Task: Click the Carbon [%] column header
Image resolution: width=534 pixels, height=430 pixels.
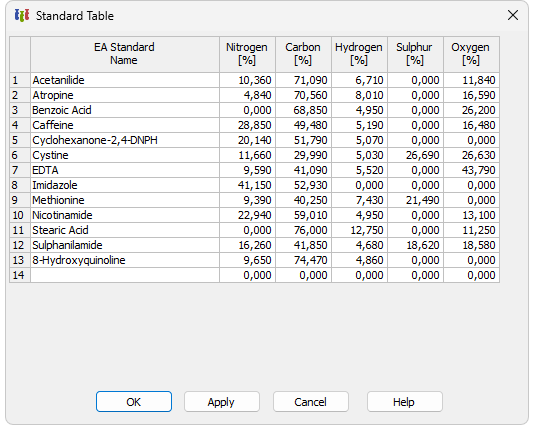Action: (x=303, y=54)
